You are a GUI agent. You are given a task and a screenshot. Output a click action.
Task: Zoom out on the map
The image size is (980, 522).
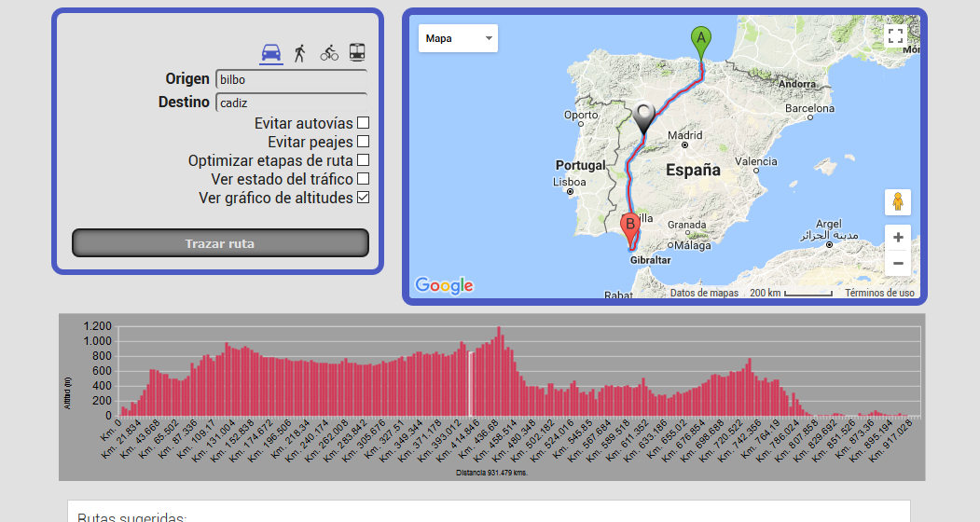click(x=898, y=263)
